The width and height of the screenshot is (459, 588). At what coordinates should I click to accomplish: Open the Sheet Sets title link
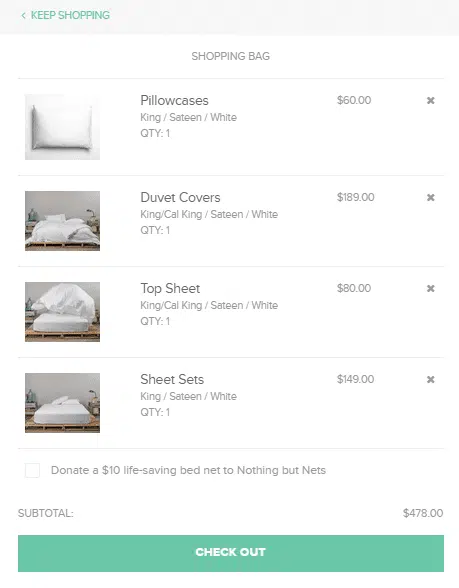[172, 380]
